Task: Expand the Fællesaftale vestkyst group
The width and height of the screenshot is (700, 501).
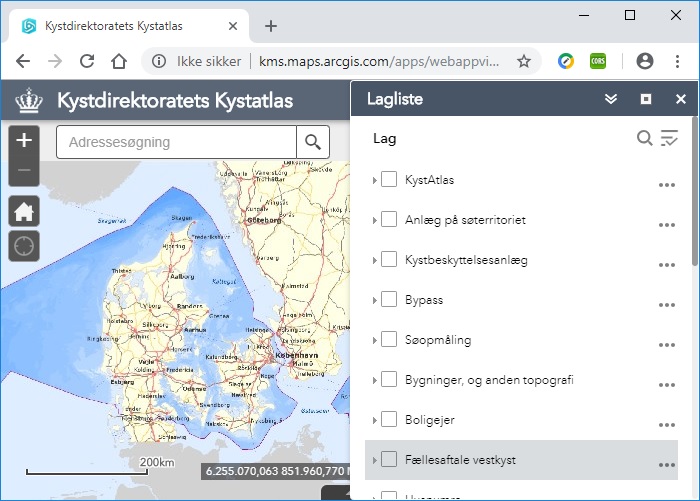Action: pyautogui.click(x=375, y=460)
